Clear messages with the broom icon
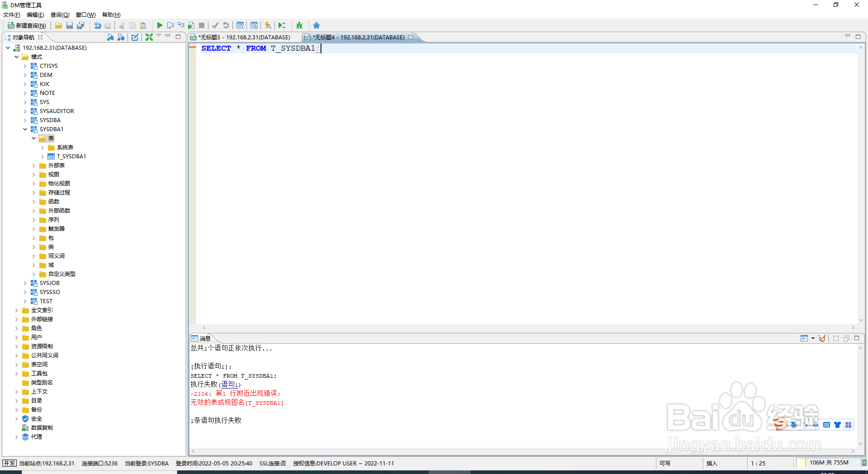 [x=822, y=338]
